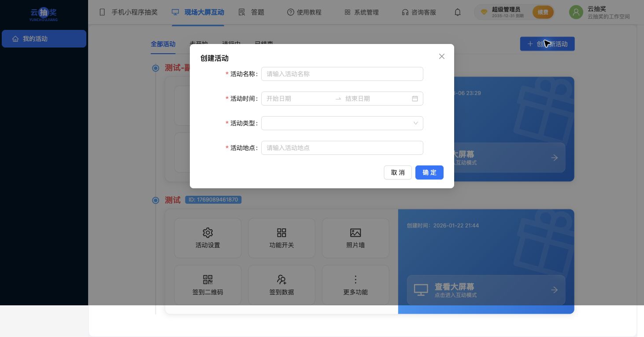This screenshot has height=337, width=644.
Task: Expand the 活动类型 dropdown
Action: [342, 123]
